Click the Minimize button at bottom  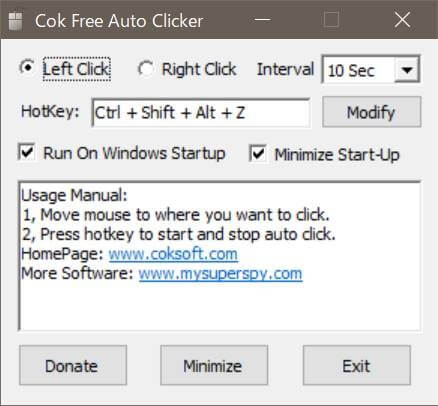click(x=214, y=365)
